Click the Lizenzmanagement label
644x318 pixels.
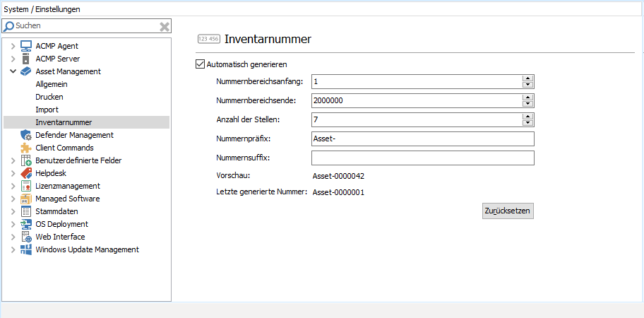point(68,186)
